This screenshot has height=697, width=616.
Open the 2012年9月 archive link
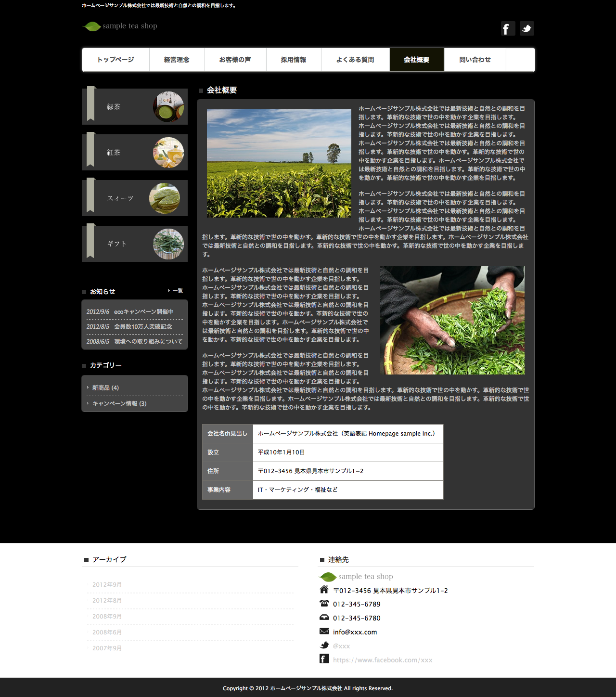pyautogui.click(x=107, y=585)
